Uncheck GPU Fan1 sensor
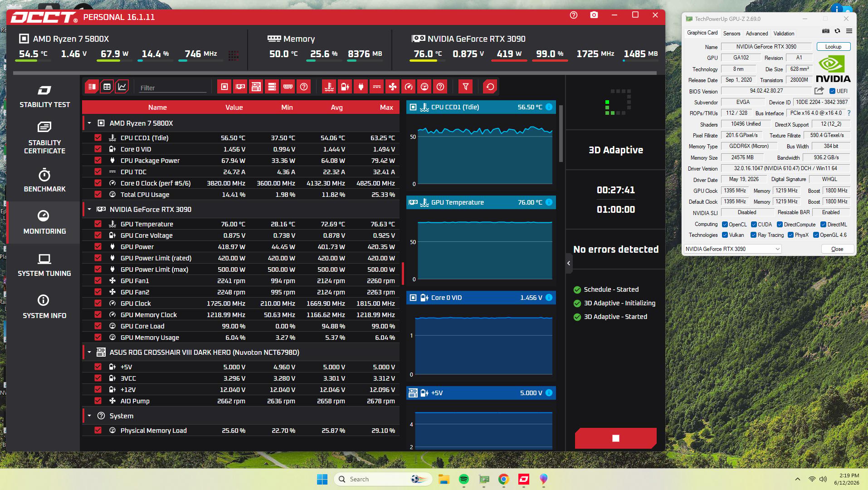Screen dimensions: 868x490 pos(98,280)
